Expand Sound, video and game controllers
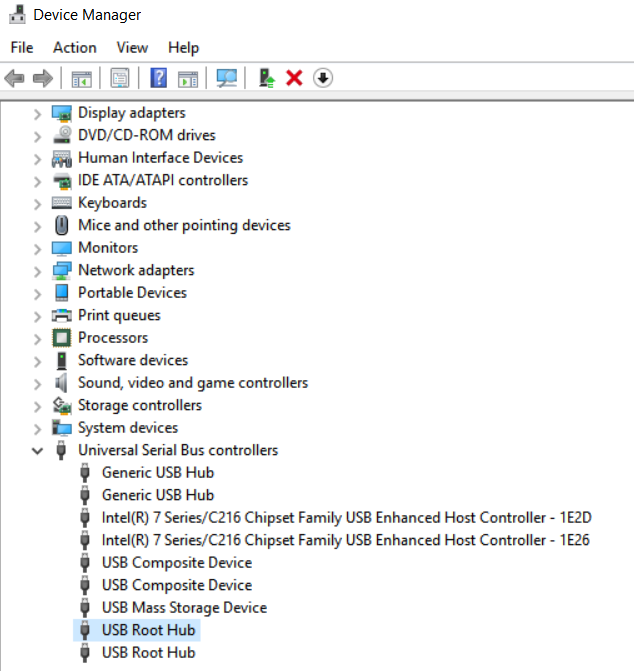Viewport: 634px width, 671px height. coord(38,384)
